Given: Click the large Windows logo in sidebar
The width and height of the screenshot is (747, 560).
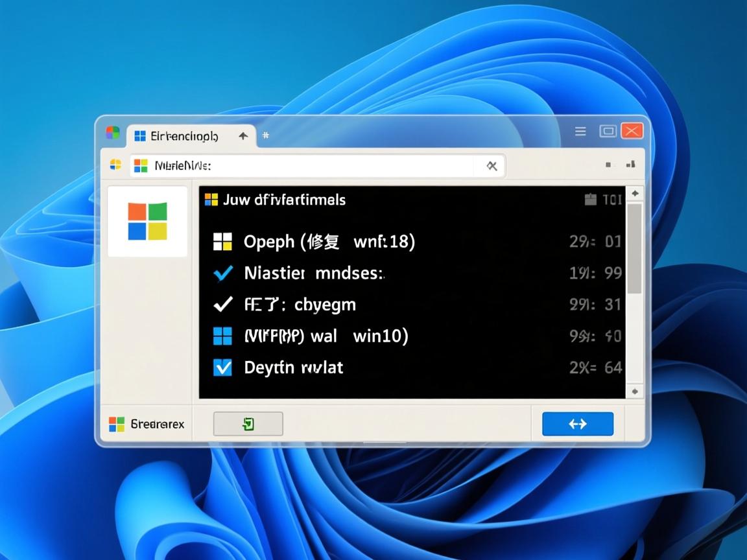Looking at the screenshot, I should point(147,222).
